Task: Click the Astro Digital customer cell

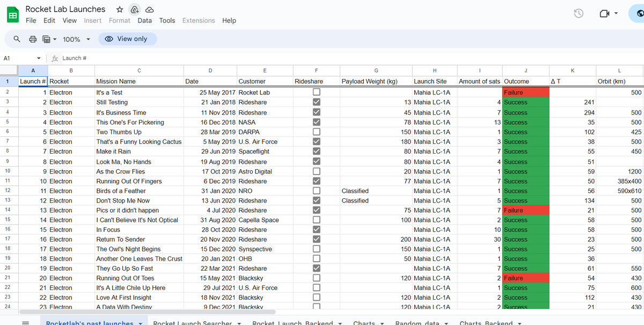Action: (265, 171)
